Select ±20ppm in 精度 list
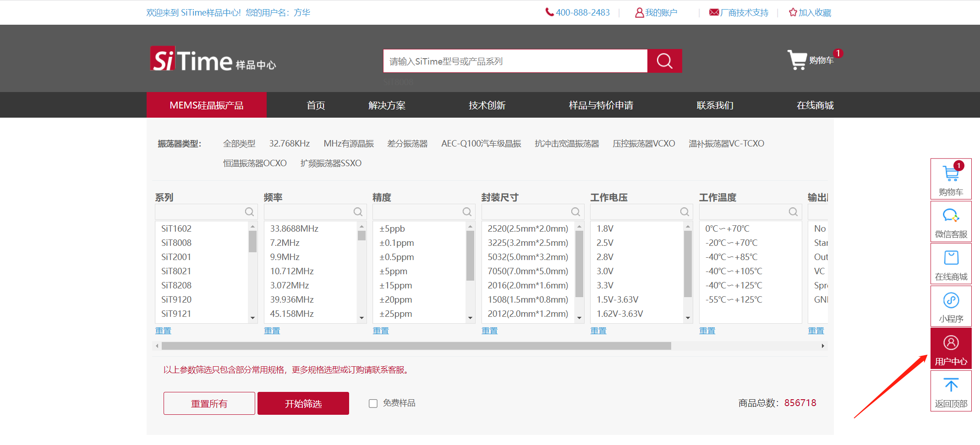The height and width of the screenshot is (445, 980). [395, 299]
